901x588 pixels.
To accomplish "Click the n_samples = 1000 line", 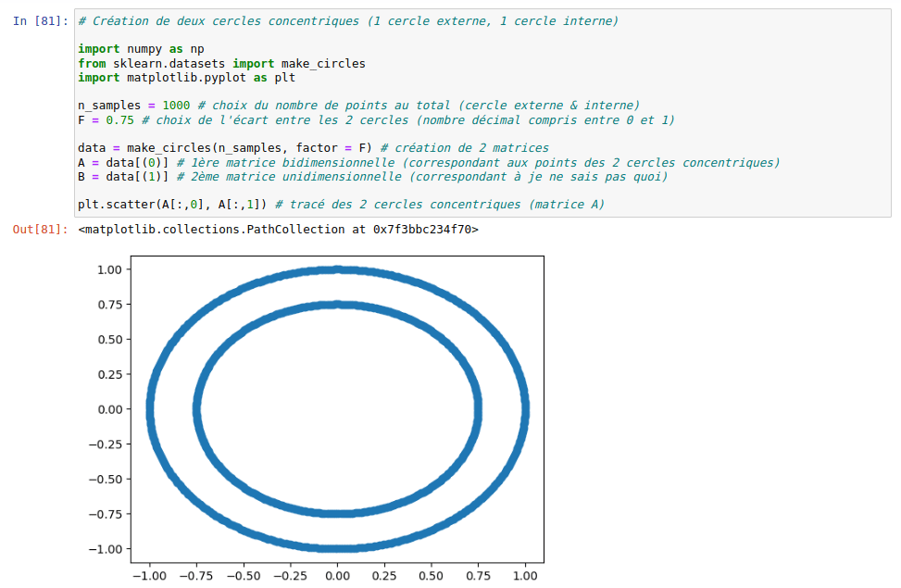I will pos(358,106).
